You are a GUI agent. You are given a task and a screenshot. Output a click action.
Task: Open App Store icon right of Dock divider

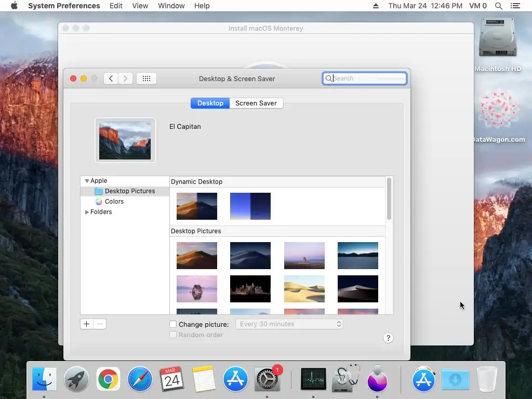423,379
